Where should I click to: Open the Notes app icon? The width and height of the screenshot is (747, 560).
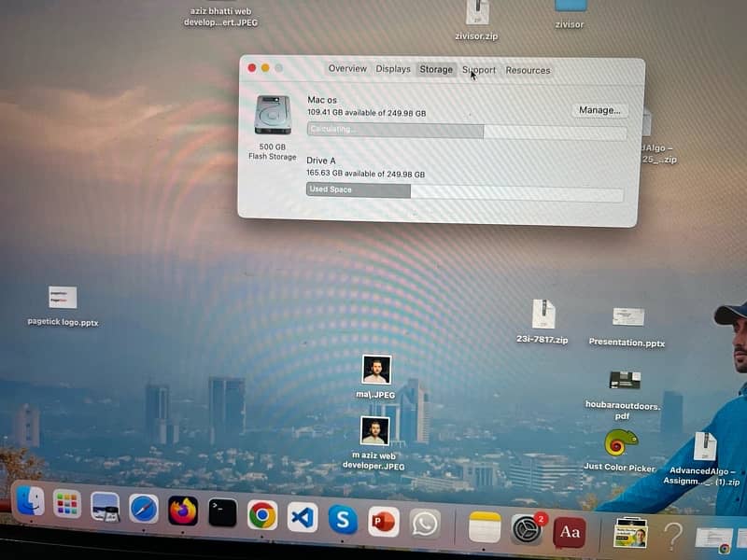(485, 526)
